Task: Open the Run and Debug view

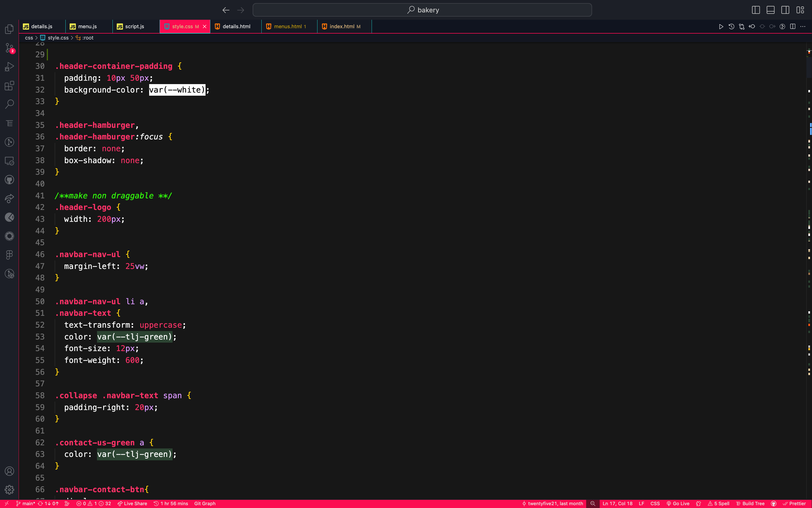Action: pos(9,67)
